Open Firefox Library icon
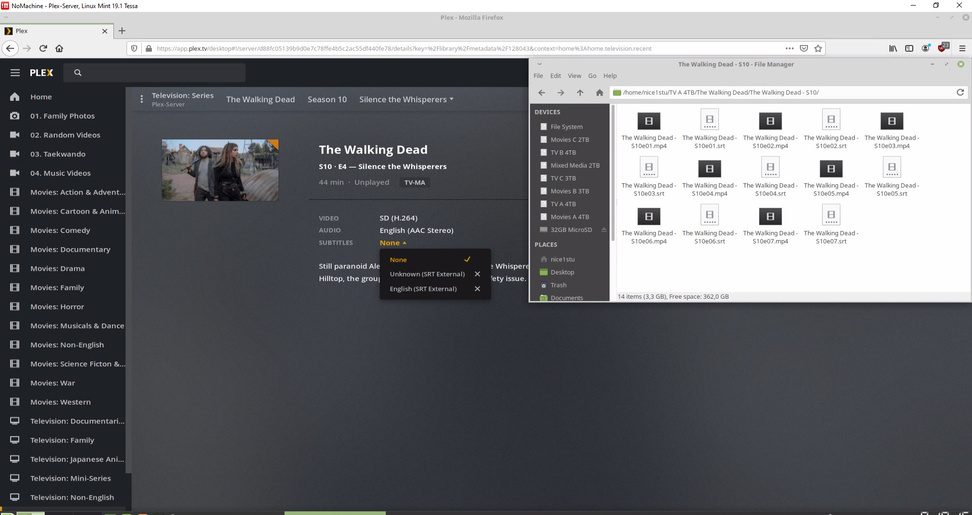This screenshot has height=515, width=972. (x=893, y=48)
